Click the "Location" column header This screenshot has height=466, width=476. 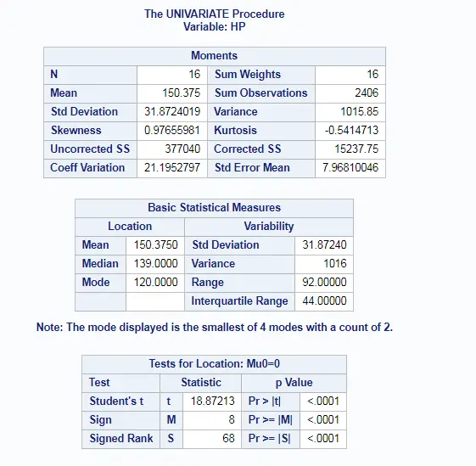click(x=130, y=227)
